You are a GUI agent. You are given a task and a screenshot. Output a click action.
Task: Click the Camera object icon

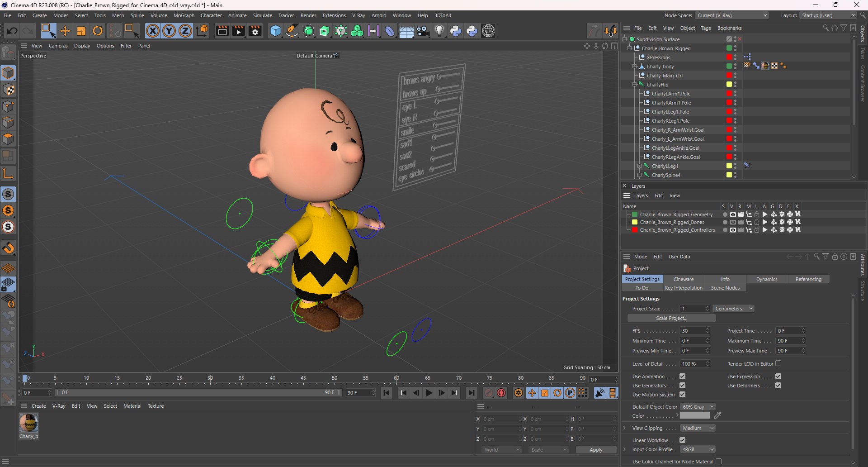click(423, 31)
